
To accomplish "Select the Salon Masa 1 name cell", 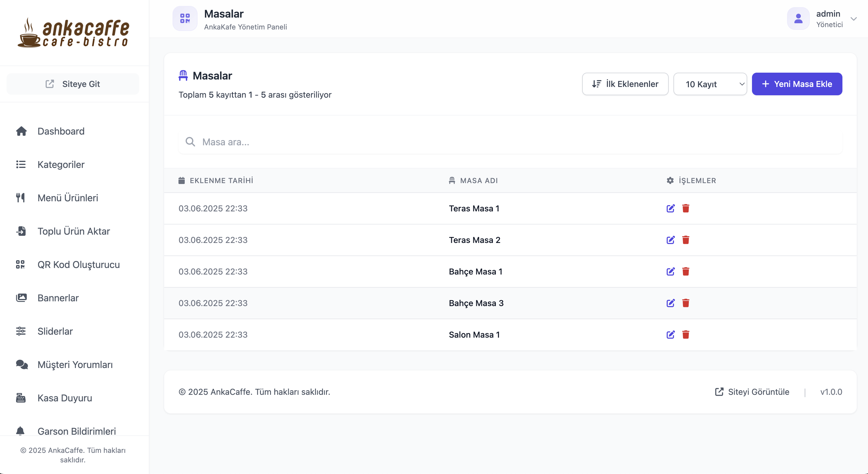I will pyautogui.click(x=474, y=335).
